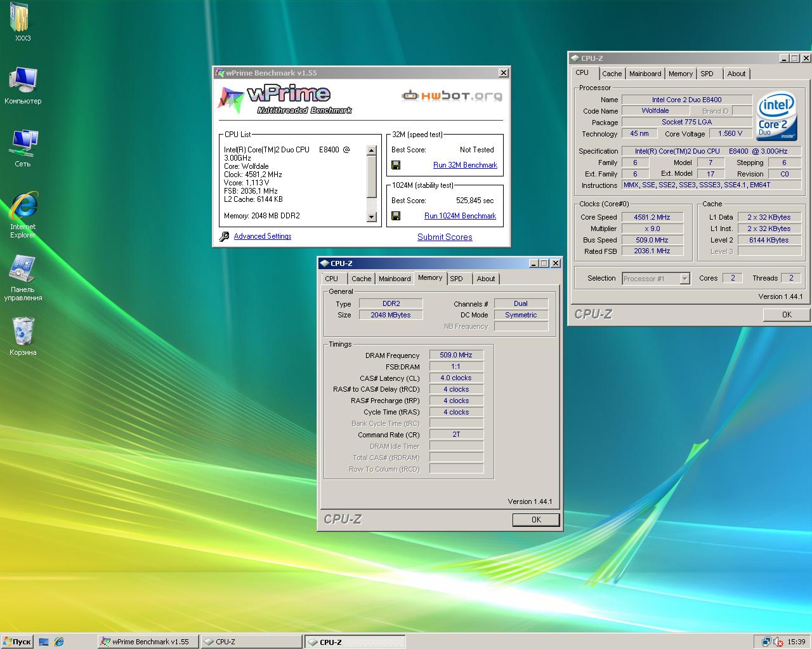The image size is (812, 650).
Task: Click the hwbot.org logo in wPrime
Action: point(452,96)
